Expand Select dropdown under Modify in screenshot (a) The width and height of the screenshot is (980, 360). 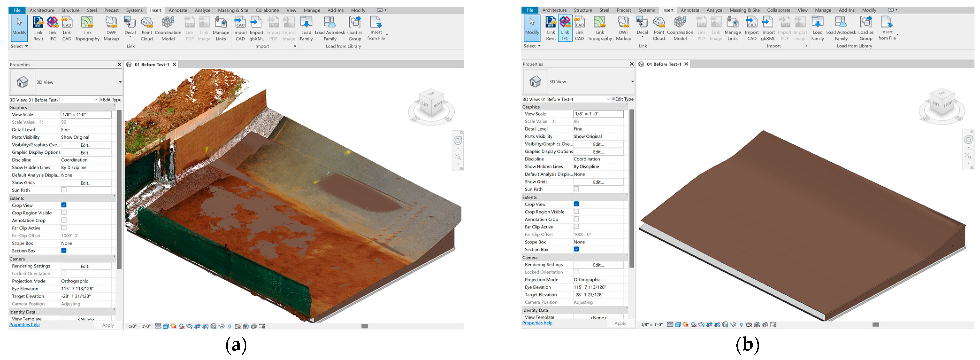[26, 46]
